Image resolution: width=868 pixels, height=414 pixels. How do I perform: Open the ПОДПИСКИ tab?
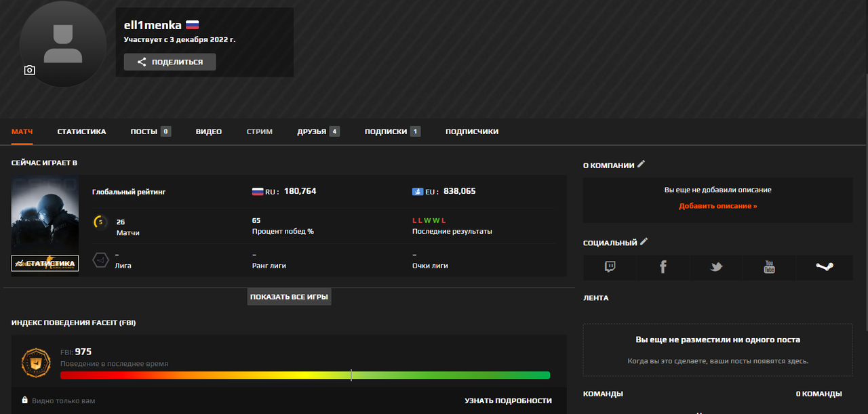coord(392,131)
